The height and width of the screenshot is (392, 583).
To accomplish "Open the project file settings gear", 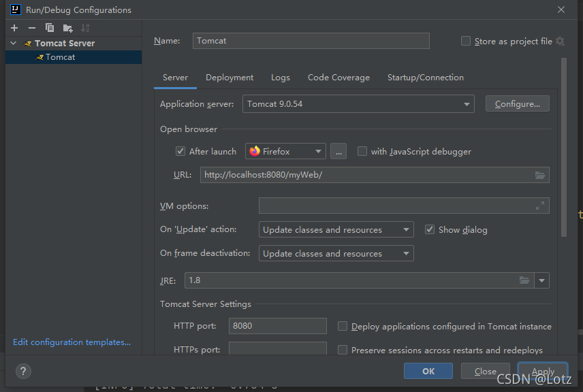I will pos(560,42).
